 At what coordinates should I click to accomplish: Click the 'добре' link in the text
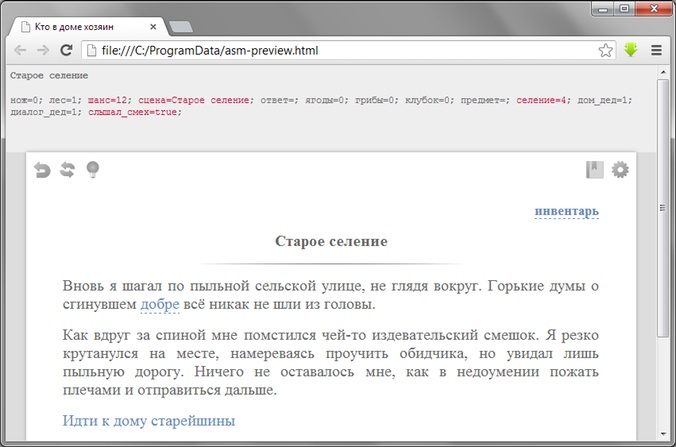(x=160, y=304)
